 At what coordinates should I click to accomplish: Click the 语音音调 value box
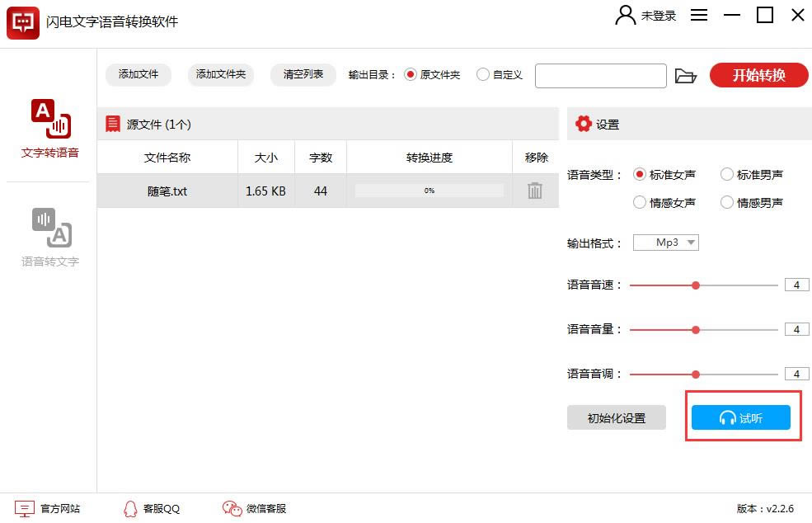[797, 374]
